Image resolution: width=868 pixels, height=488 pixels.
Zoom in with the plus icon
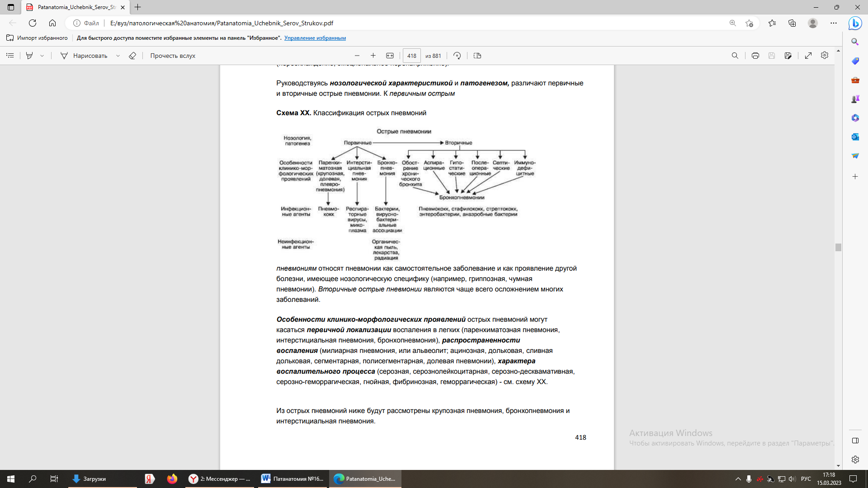pyautogui.click(x=373, y=56)
